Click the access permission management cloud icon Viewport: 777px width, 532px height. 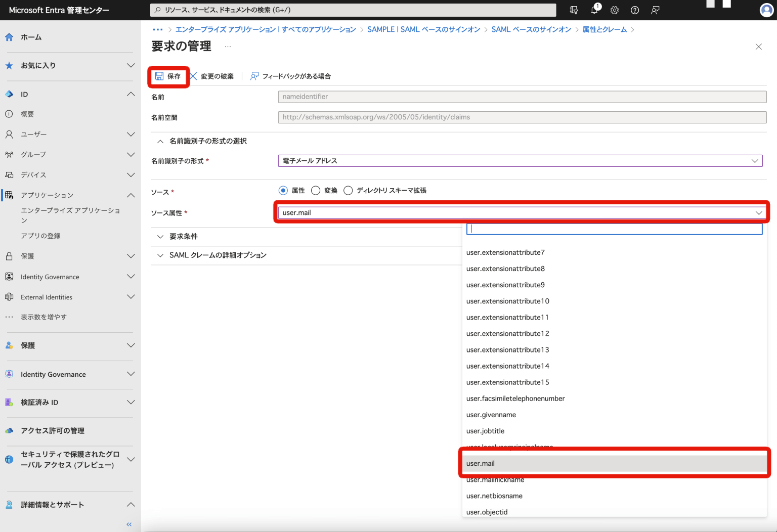[x=9, y=430]
